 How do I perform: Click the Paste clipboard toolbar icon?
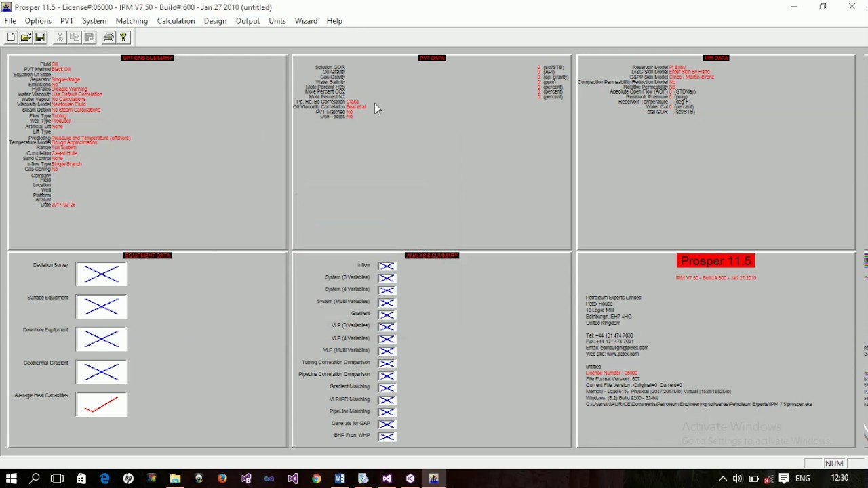(x=89, y=37)
